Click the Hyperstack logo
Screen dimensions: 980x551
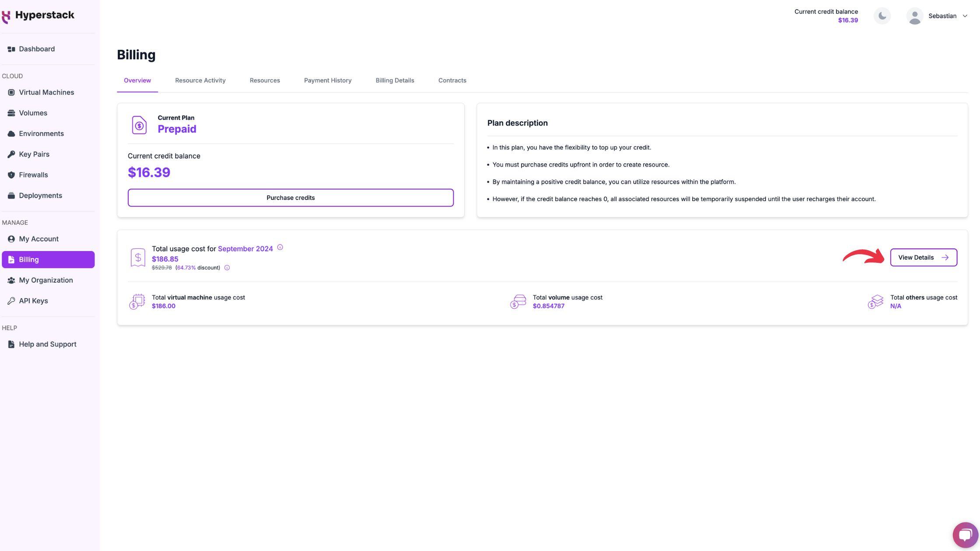pos(38,16)
